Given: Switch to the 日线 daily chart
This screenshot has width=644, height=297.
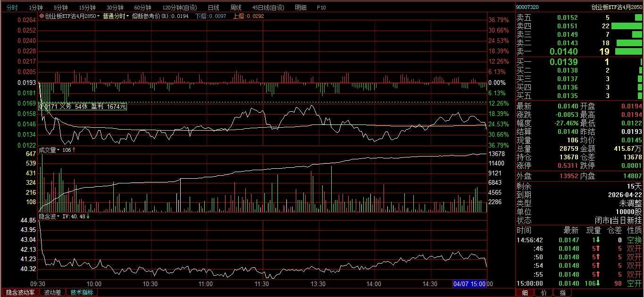Looking at the screenshot, I should [x=213, y=8].
